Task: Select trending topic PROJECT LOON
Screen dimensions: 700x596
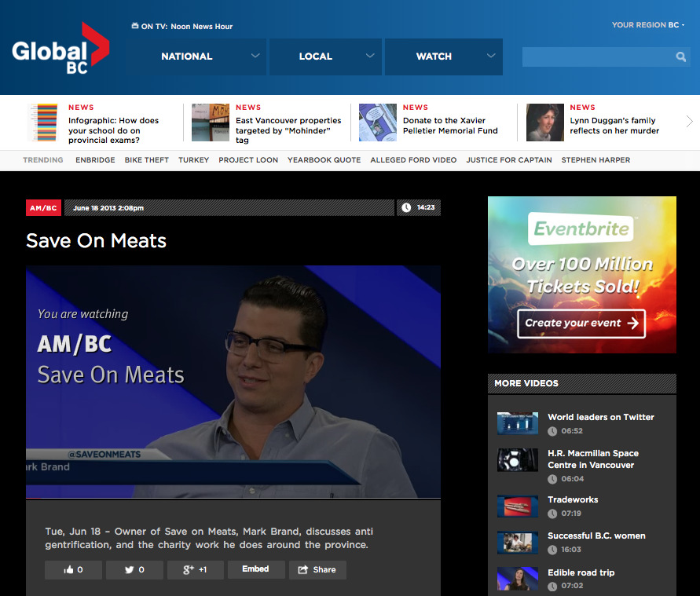Action: click(x=248, y=159)
